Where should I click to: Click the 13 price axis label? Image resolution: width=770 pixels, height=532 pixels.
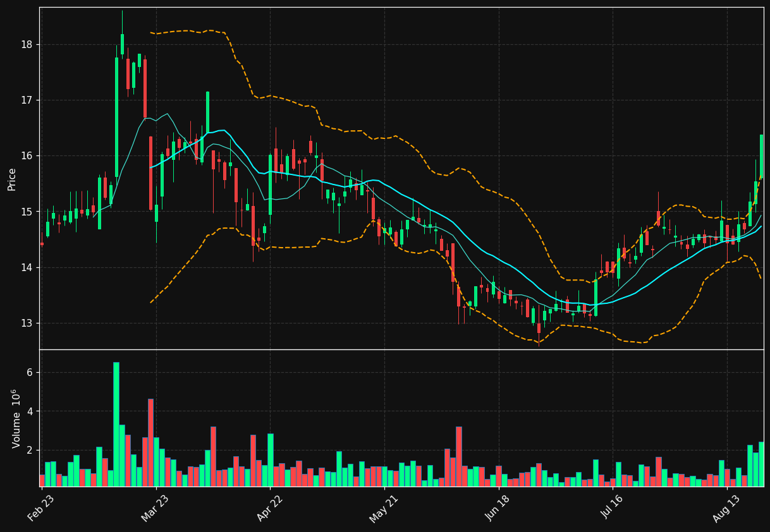pyautogui.click(x=27, y=323)
